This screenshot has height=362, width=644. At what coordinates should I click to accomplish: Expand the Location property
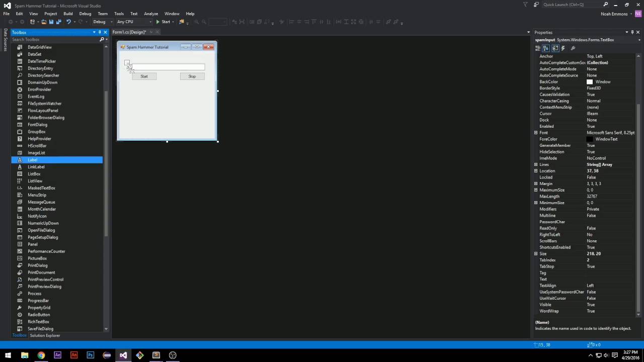click(536, 171)
